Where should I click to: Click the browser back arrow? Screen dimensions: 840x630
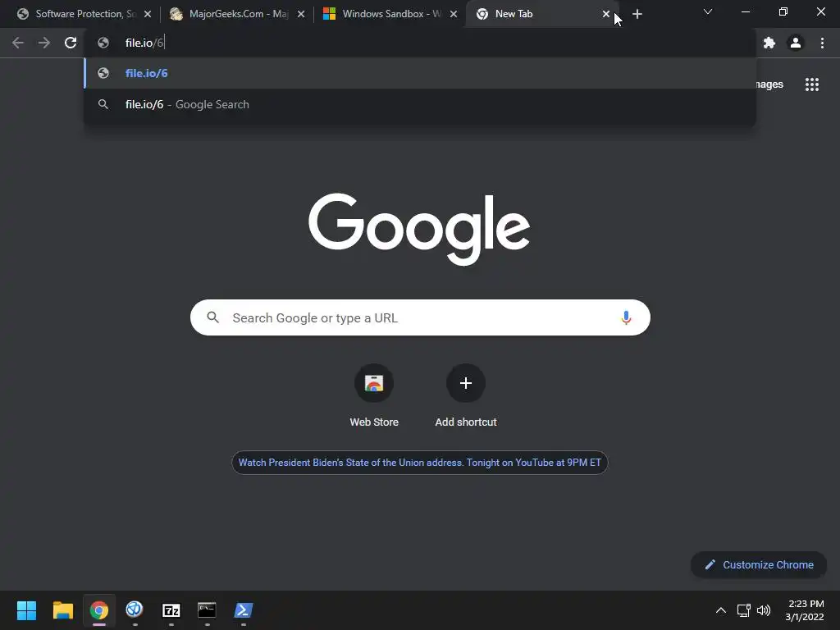[x=18, y=43]
